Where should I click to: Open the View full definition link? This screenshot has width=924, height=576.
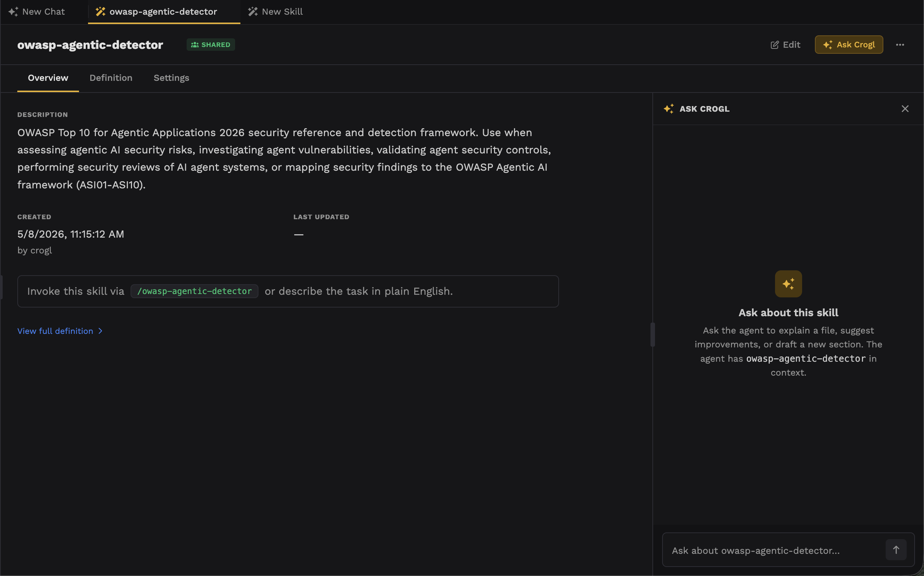[55, 331]
